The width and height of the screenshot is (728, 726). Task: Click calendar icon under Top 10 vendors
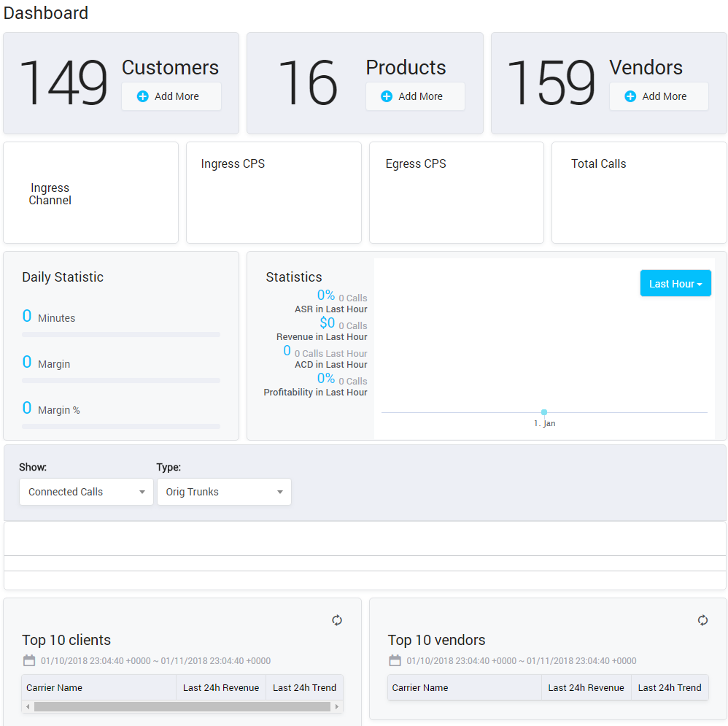coord(395,660)
